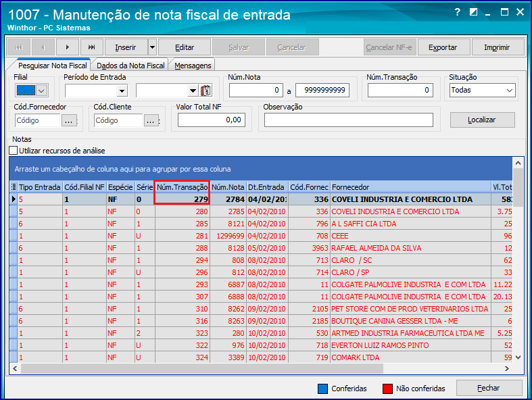Open the Inserir dropdown arrow
The height and width of the screenshot is (400, 532).
tap(152, 47)
